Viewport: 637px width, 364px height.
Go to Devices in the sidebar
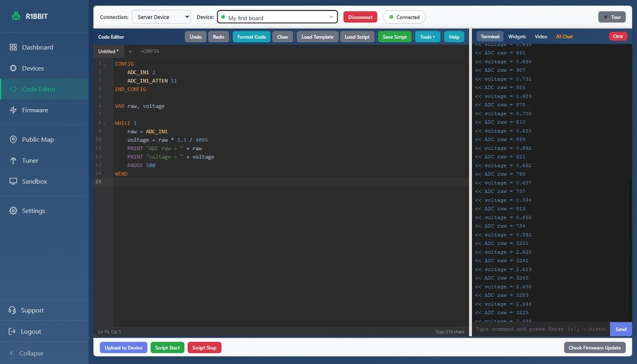tap(44, 68)
